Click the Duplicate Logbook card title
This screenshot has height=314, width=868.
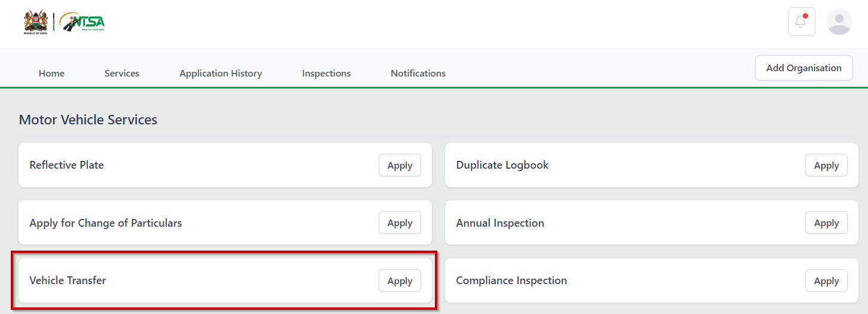pyautogui.click(x=502, y=165)
